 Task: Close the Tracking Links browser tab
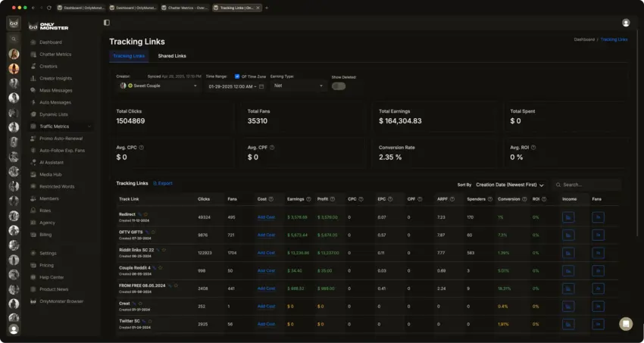click(x=258, y=8)
